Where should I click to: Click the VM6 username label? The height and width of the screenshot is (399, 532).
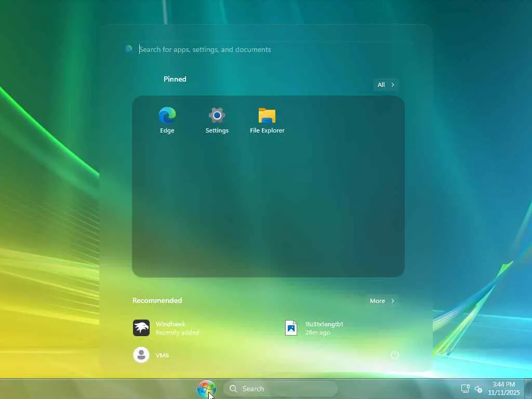pos(162,355)
